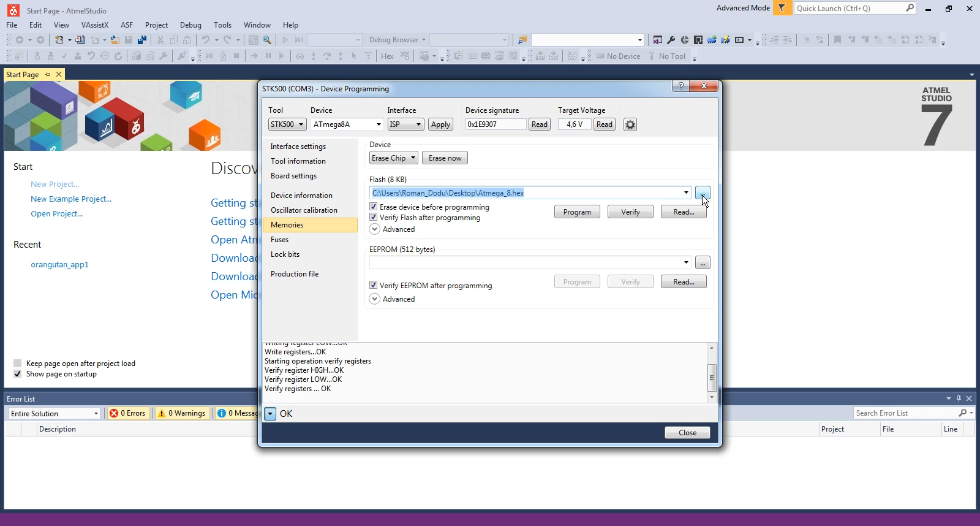Uncheck Show page on startup
This screenshot has height=526, width=980.
(17, 374)
